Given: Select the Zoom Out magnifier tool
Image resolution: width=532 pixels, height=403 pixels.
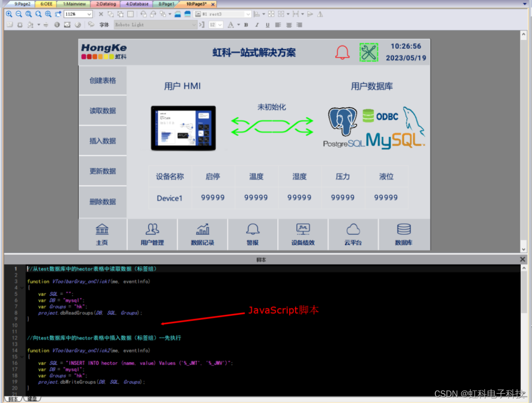Looking at the screenshot, I should (x=18, y=14).
